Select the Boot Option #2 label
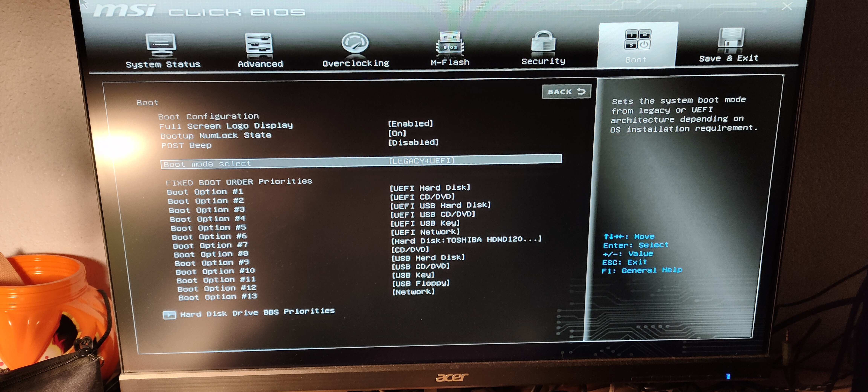This screenshot has width=868, height=392. point(206,201)
